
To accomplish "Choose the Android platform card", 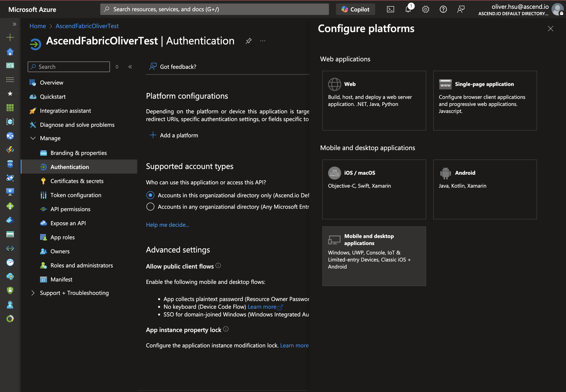I will pos(485,189).
